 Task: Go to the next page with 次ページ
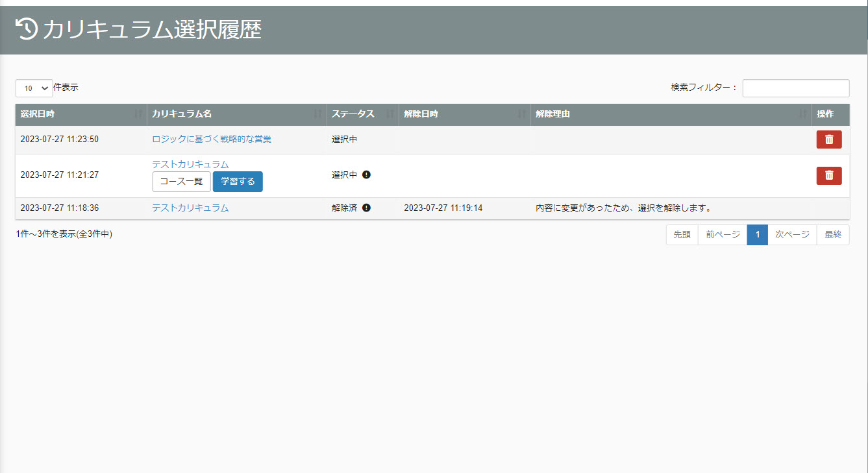(x=792, y=235)
